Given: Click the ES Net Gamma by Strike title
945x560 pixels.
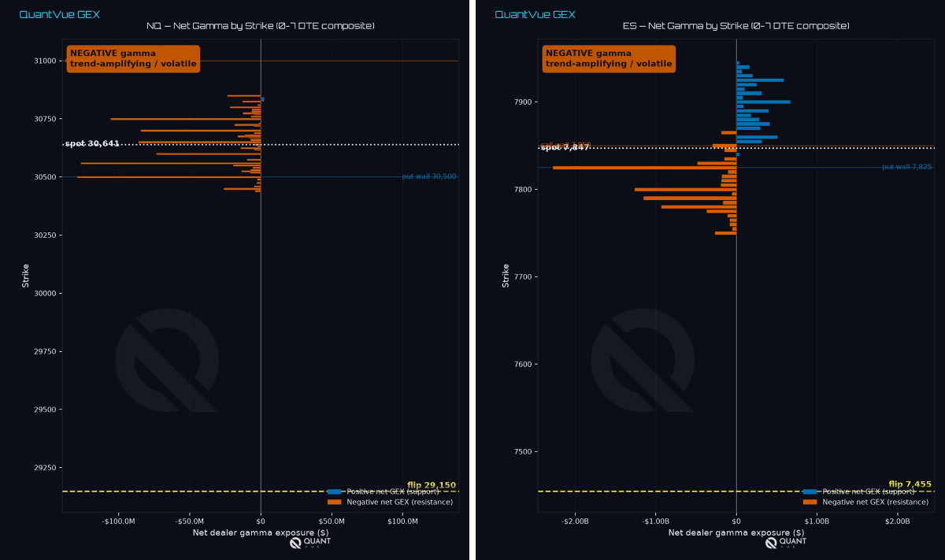Looking at the screenshot, I should [x=736, y=26].
